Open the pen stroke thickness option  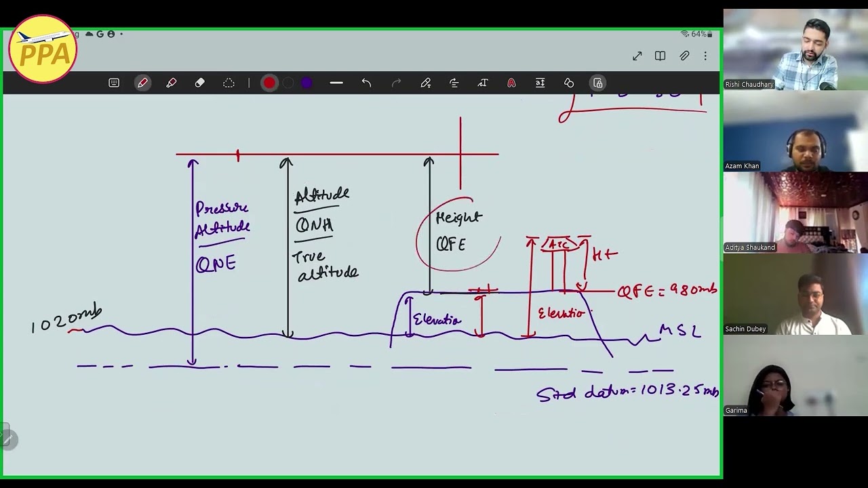click(336, 83)
